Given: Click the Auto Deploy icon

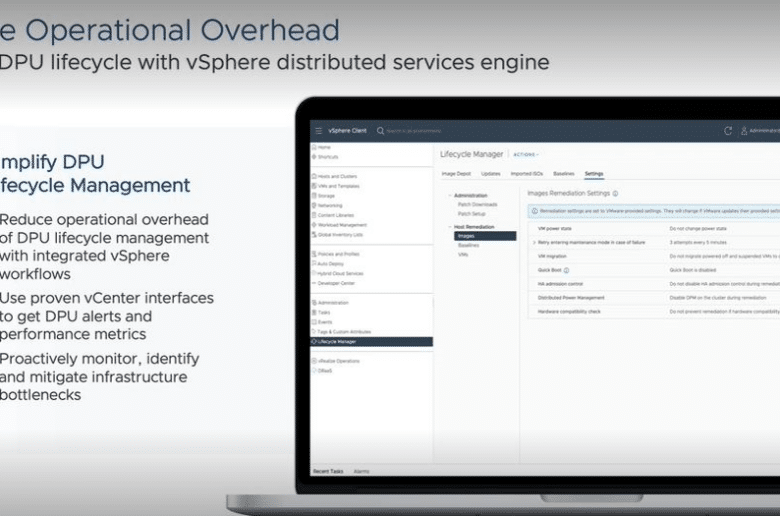Looking at the screenshot, I should 314,263.
